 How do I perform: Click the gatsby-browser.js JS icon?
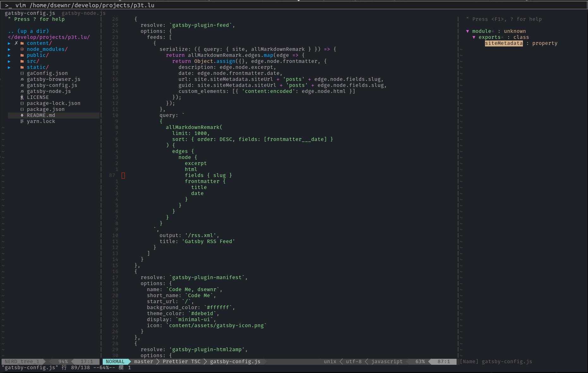point(22,79)
